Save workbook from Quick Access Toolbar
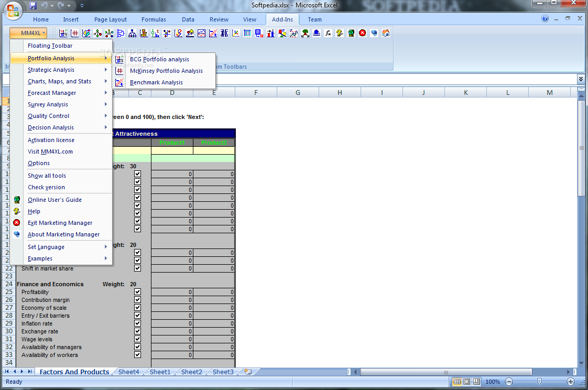This screenshot has width=588, height=390. click(x=33, y=6)
